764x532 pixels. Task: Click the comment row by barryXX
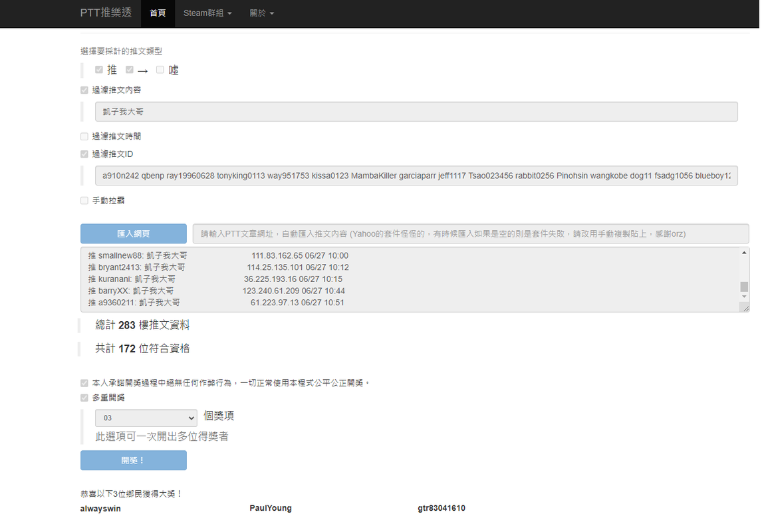point(216,291)
